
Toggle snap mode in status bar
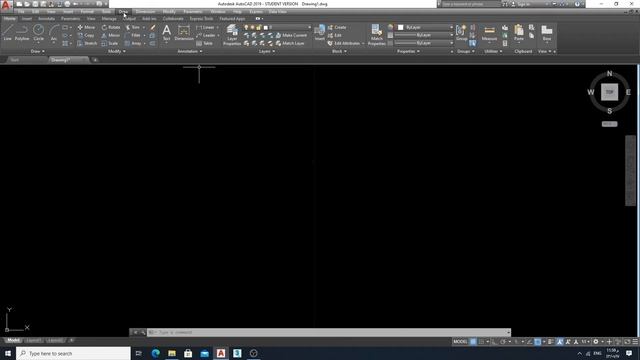[482, 342]
